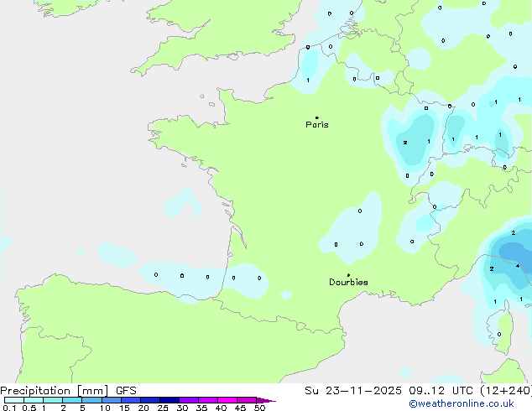Click the 'Su 23-11-2025 09..12 UTC' forecast time
532x411 pixels.
click(x=389, y=391)
